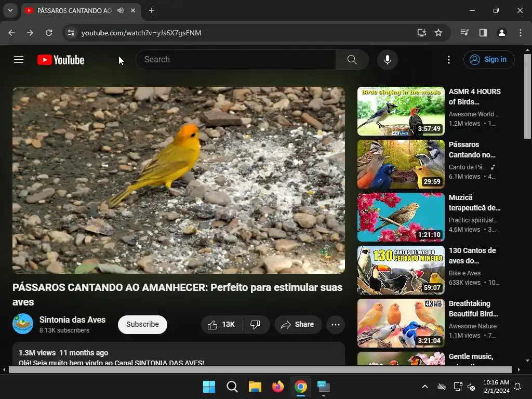Open the Sintonia das Aves channel avatar
The image size is (532, 399).
pos(23,324)
